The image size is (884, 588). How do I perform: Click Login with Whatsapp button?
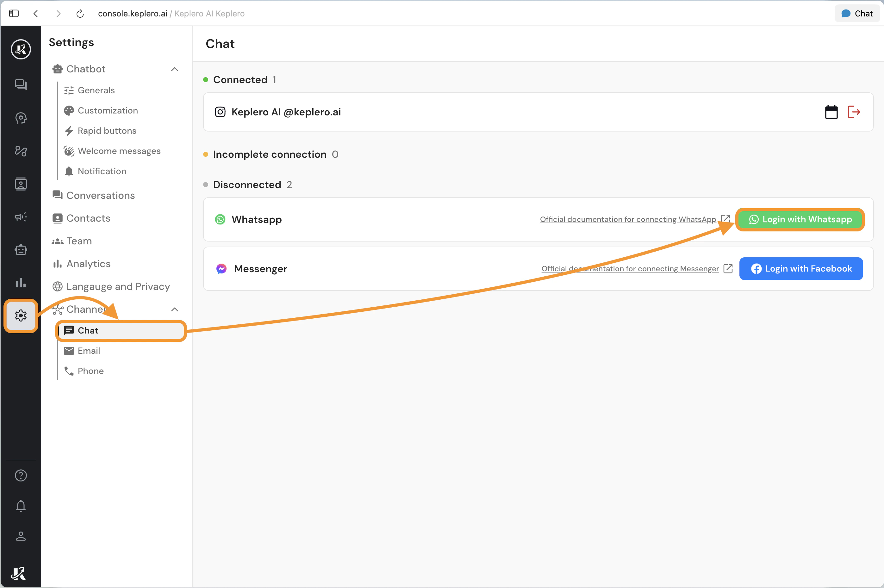click(800, 219)
